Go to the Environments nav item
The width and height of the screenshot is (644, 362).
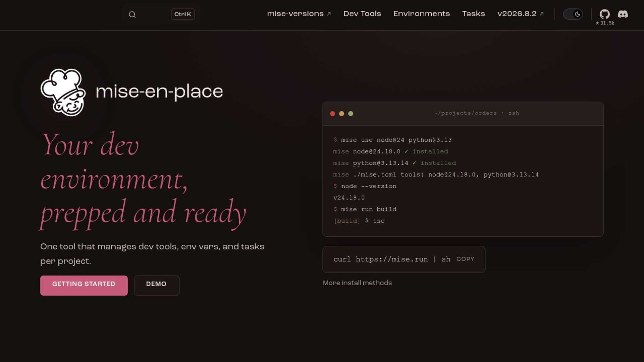click(x=422, y=14)
